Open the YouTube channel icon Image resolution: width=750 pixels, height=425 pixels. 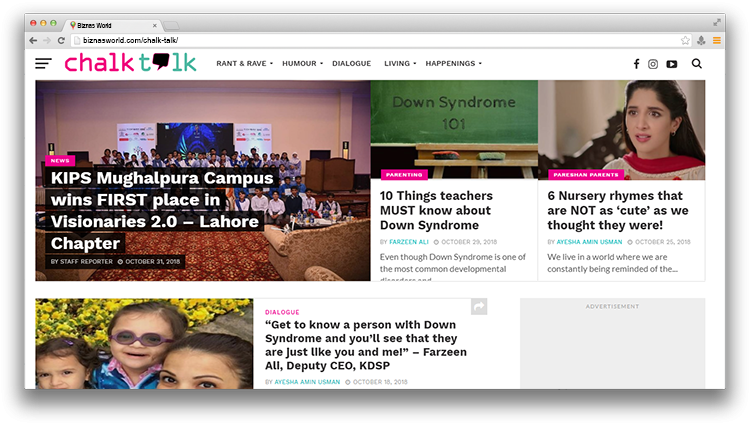click(x=672, y=64)
